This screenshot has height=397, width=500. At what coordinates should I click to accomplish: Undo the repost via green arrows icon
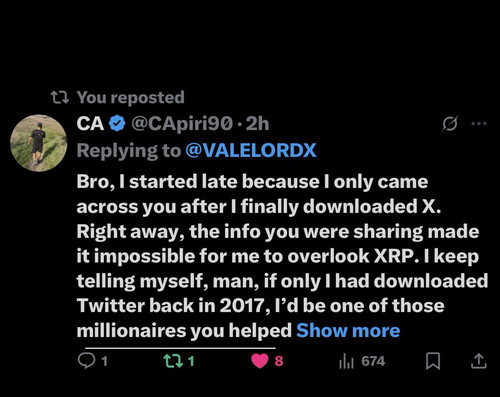pyautogui.click(x=173, y=361)
